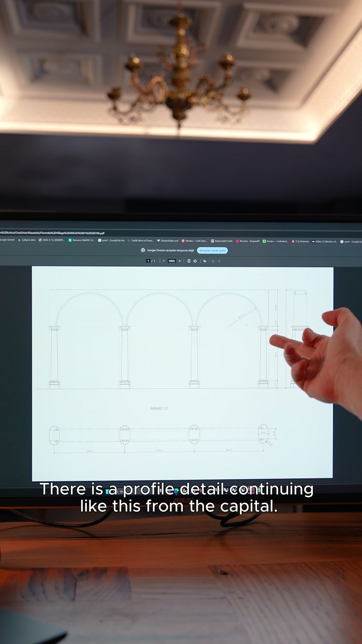The width and height of the screenshot is (362, 644).
Task: Click the zoom out minus button in PDF toolbar
Action: click(x=164, y=261)
